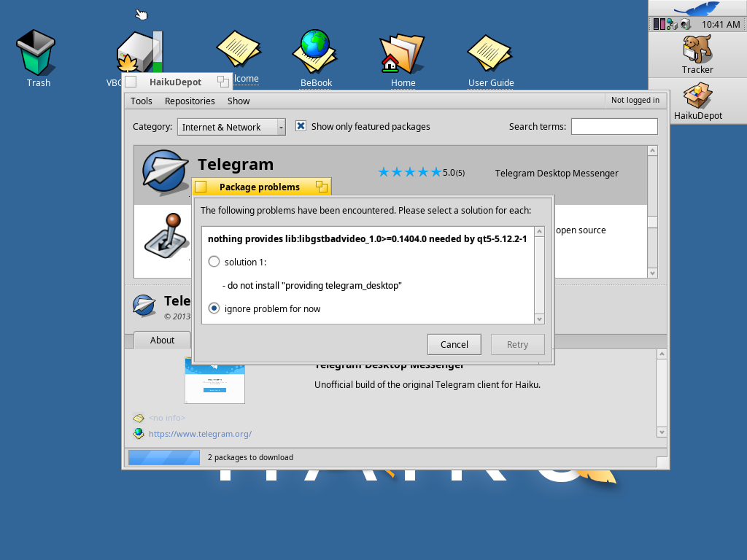Viewport: 747px width, 560px height.
Task: Click Cancel in the Package problems dialog
Action: 454,344
